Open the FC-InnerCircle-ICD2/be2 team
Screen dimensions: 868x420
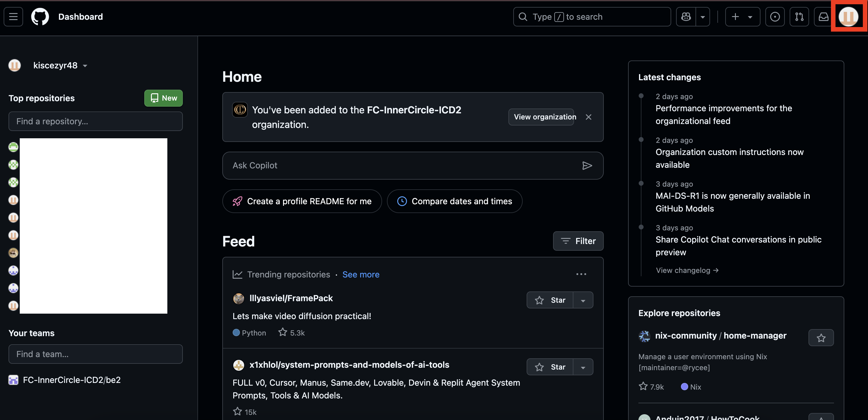pyautogui.click(x=71, y=380)
